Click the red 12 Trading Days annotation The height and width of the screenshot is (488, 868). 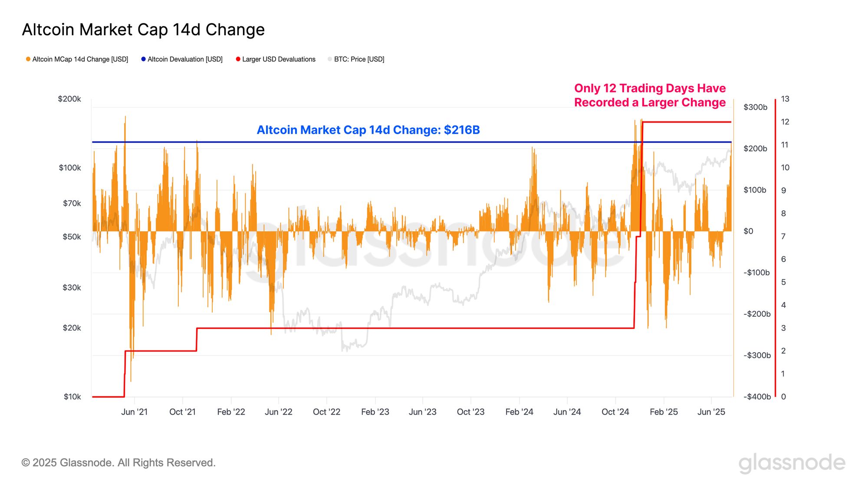(x=650, y=95)
